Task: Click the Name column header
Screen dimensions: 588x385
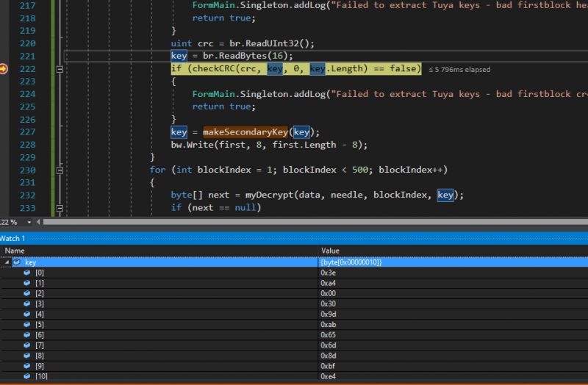Action: click(x=15, y=251)
